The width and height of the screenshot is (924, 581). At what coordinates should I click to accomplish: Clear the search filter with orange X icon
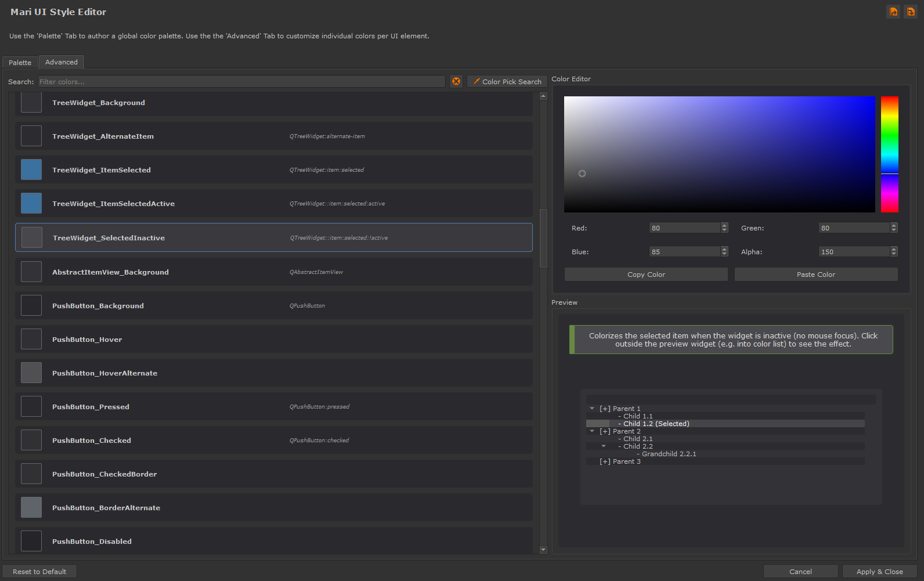point(456,82)
